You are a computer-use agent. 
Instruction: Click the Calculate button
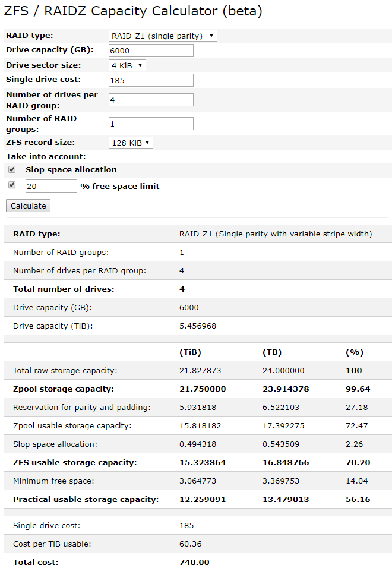[x=28, y=206]
